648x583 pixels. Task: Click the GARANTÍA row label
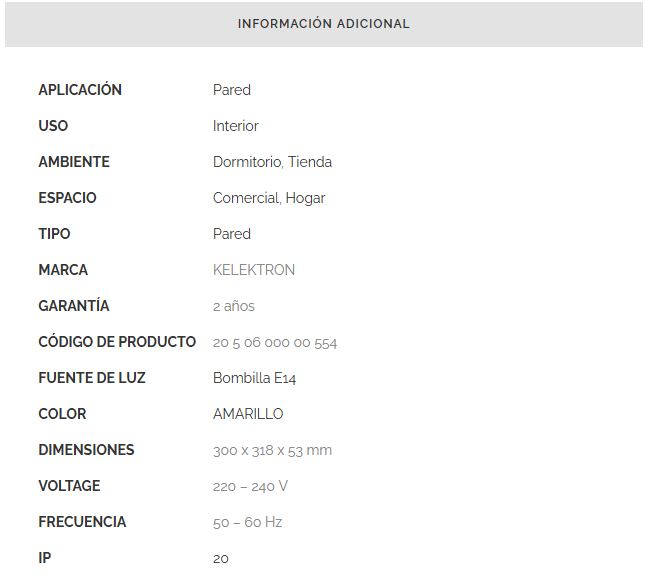pos(74,306)
